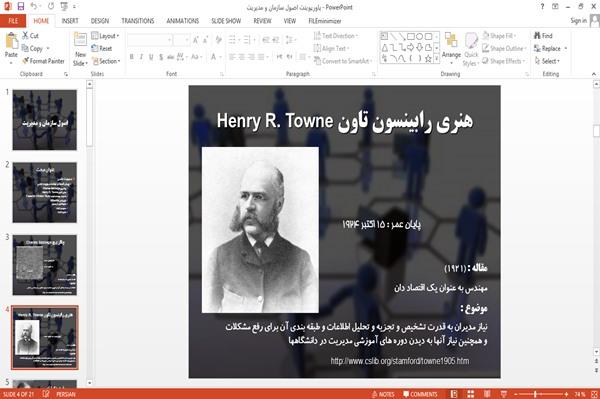Viewport: 600px width, 399px height.
Task: Click Henry Towne portrait on the slide
Action: coord(260,230)
